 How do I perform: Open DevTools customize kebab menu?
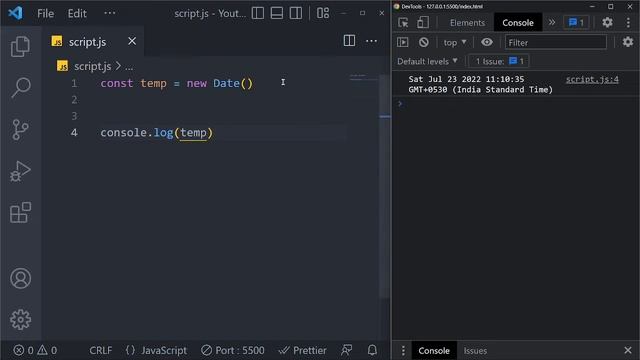coord(628,22)
